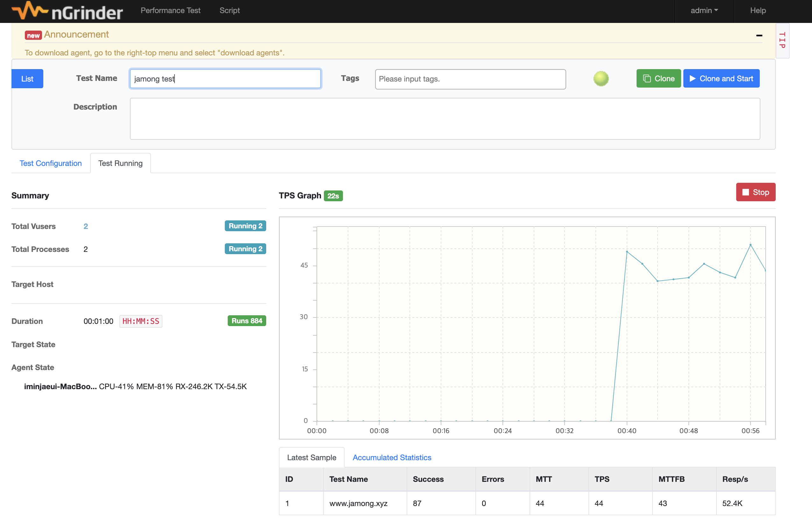Click the nGrinder logo
The width and height of the screenshot is (812, 528).
[x=67, y=11]
